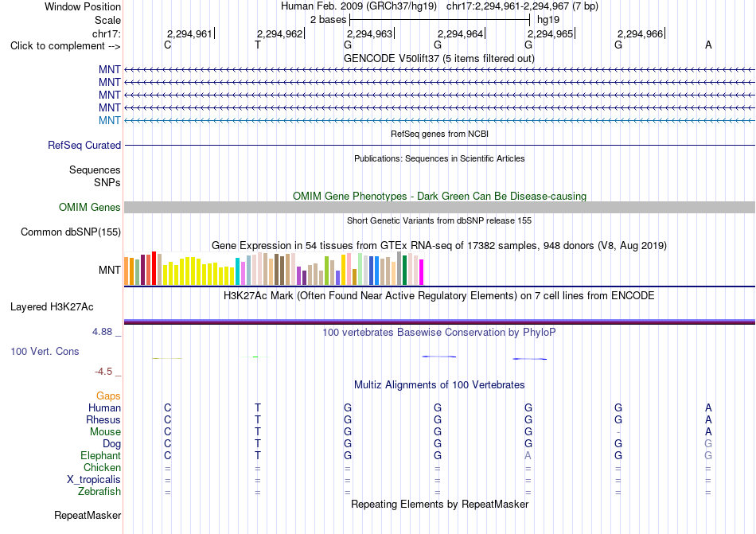Viewport: 756px width, 534px height.
Task: Click the light A base in the Elephant row
Action: click(528, 455)
